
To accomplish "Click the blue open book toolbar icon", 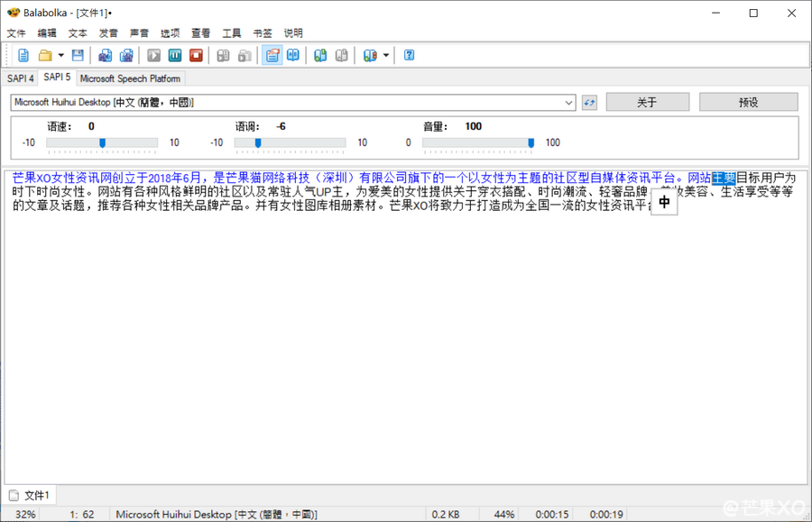I will (293, 55).
